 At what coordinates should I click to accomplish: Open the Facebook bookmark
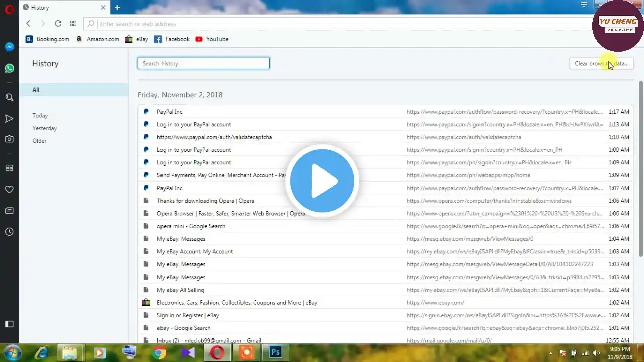[x=172, y=39]
